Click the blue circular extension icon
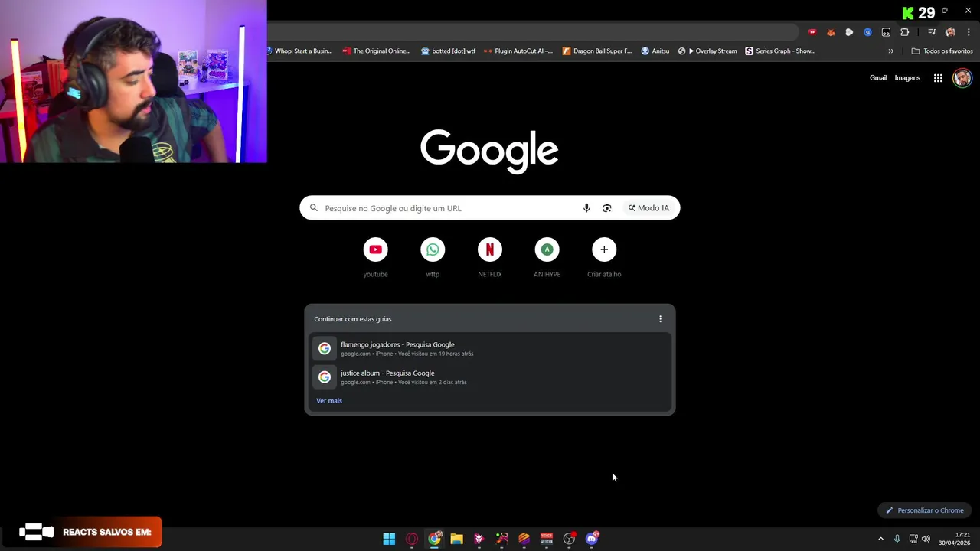This screenshot has width=980, height=551. click(x=867, y=32)
